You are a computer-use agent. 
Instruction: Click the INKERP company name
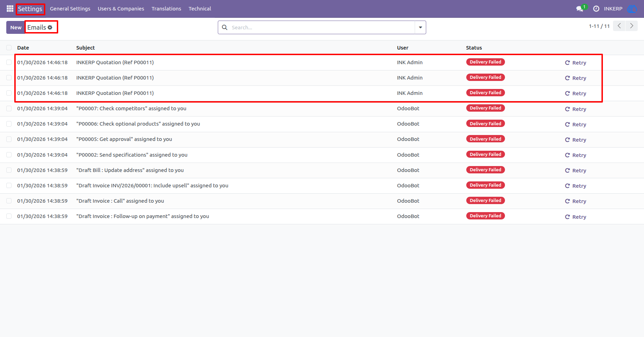coord(613,9)
